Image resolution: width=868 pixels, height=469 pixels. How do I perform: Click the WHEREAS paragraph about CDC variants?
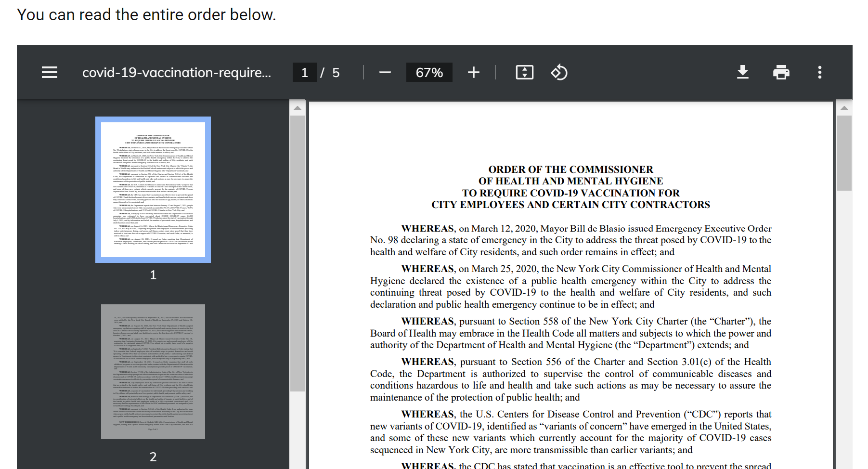coord(571,432)
